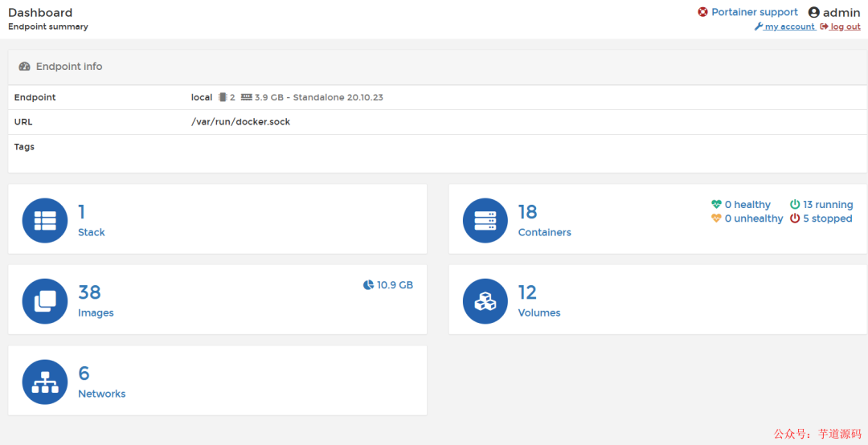Click the admin user avatar icon

814,13
